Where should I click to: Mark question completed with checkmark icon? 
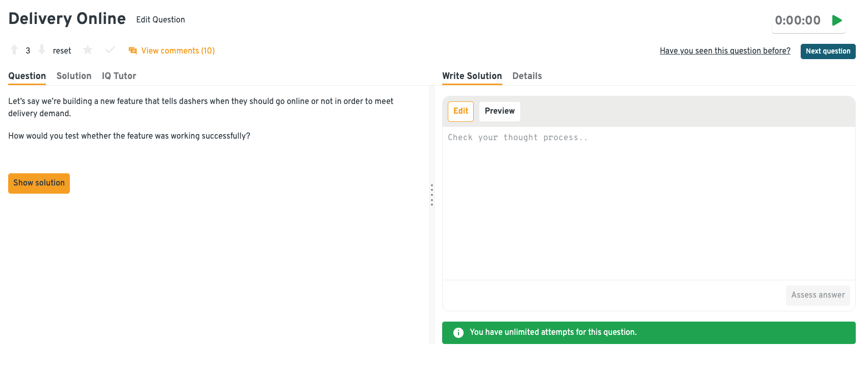tap(110, 50)
